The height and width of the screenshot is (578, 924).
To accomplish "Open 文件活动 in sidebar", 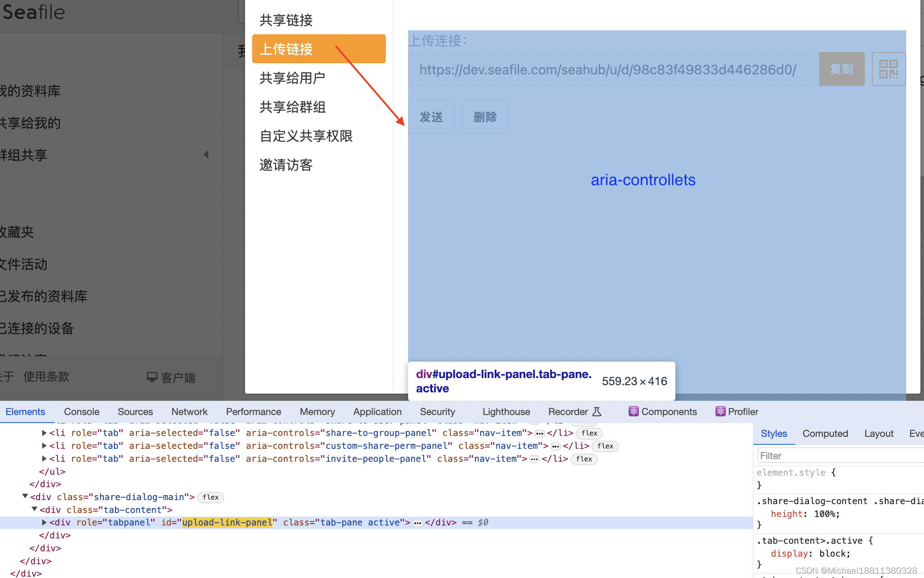I will click(23, 264).
